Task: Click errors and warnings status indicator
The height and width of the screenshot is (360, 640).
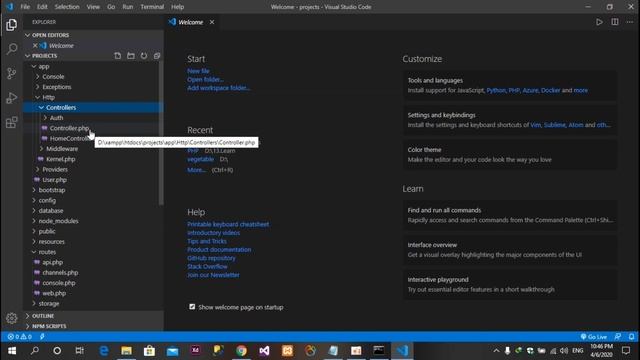Action: (20, 337)
